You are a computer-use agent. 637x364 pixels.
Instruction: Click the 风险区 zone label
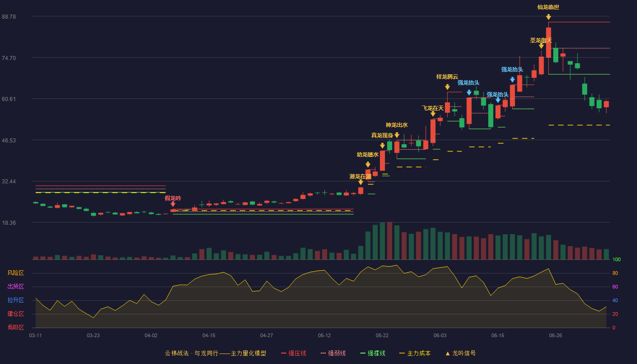click(x=16, y=273)
